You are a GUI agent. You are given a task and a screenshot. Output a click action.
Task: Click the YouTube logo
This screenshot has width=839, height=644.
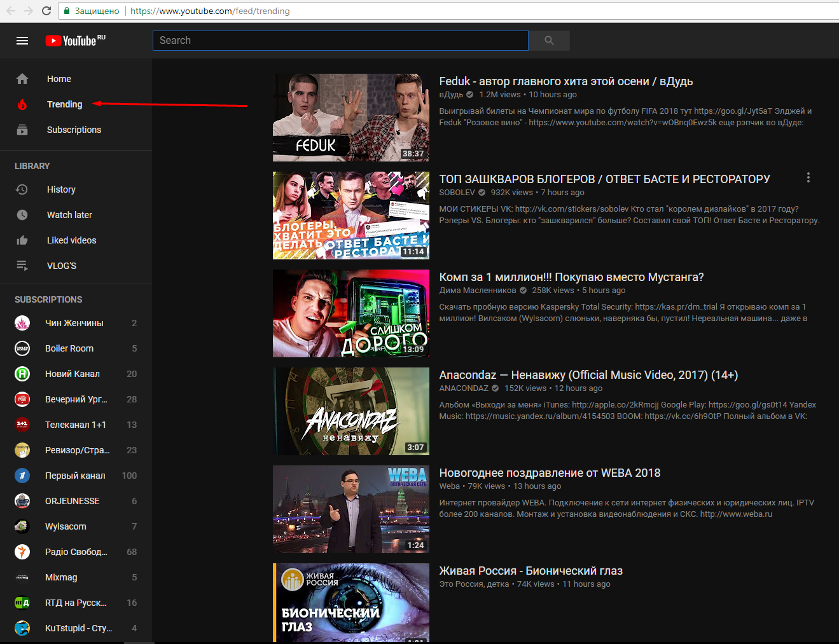click(75, 41)
